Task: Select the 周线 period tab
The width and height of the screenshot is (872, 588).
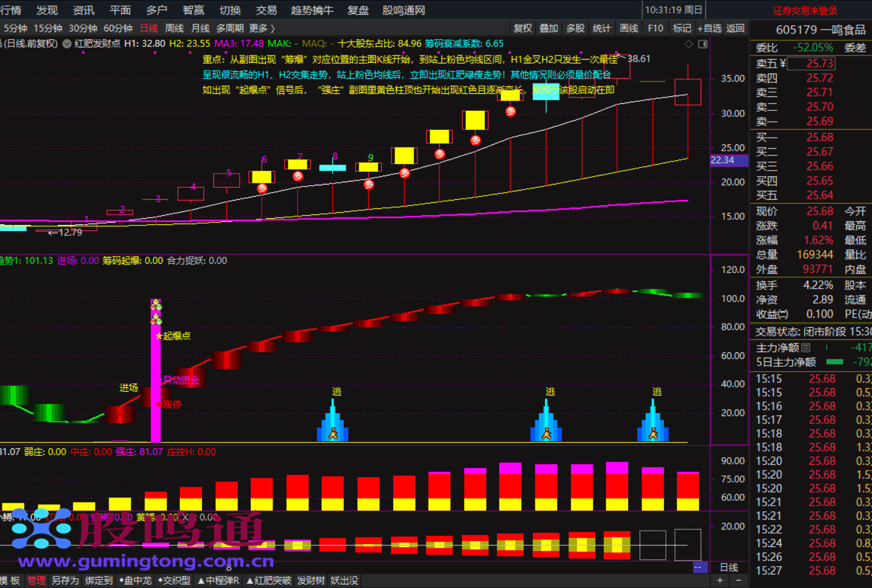Action: tap(174, 28)
